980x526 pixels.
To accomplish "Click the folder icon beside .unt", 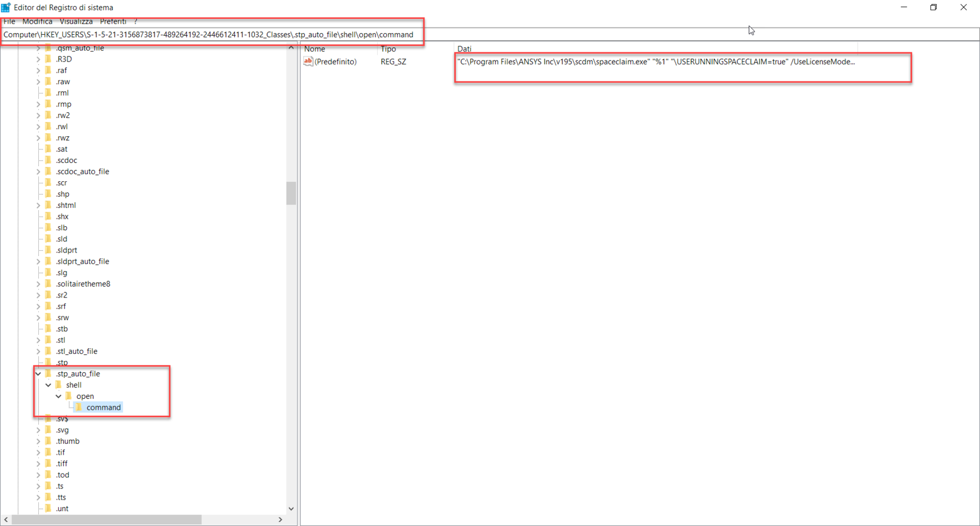I will [48, 509].
